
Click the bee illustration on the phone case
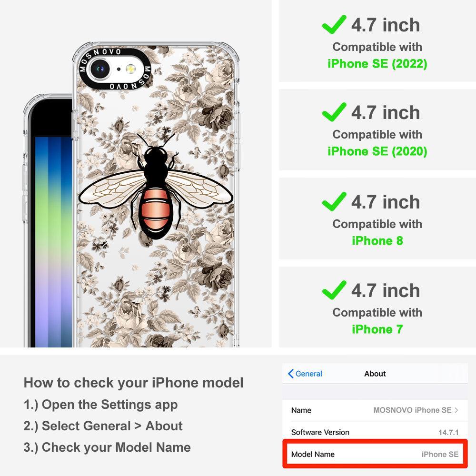coord(156,186)
